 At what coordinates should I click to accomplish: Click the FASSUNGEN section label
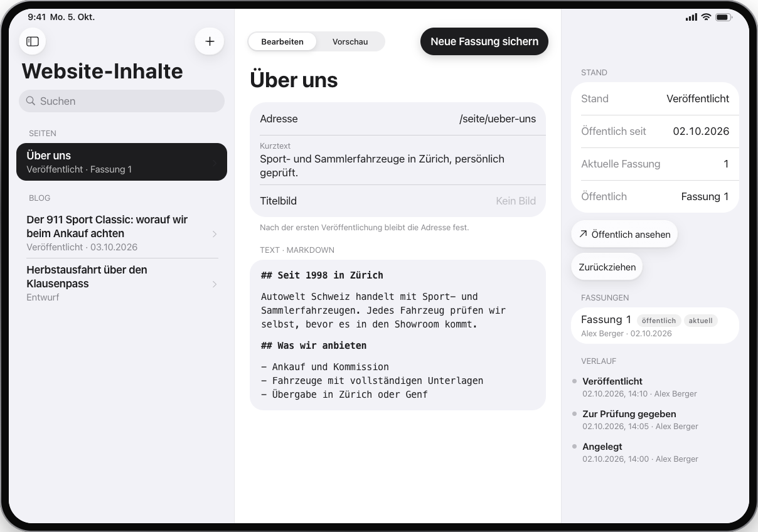(605, 298)
